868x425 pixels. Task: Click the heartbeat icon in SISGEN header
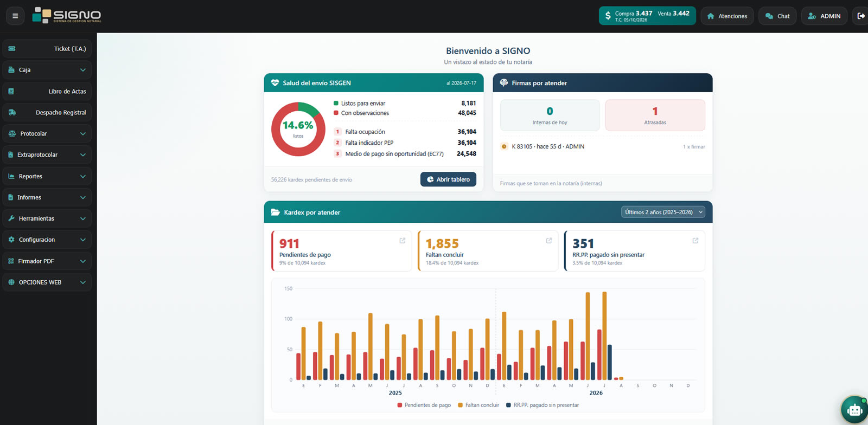pyautogui.click(x=275, y=83)
